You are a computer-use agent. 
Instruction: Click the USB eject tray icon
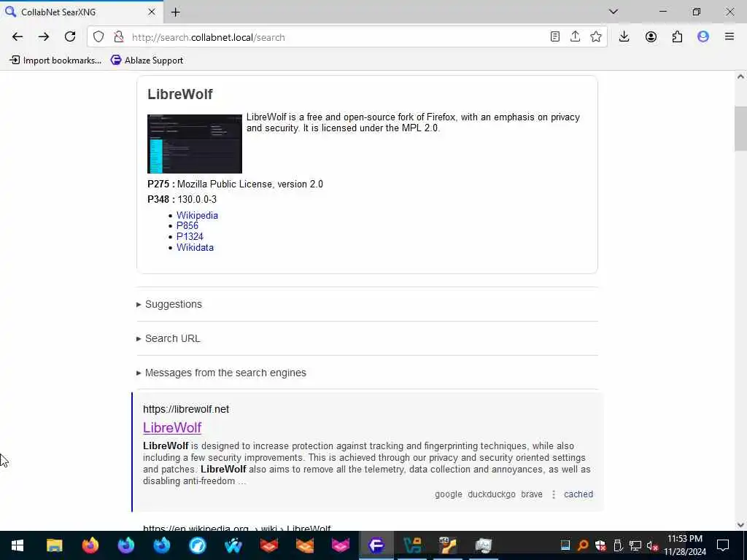[618, 545]
